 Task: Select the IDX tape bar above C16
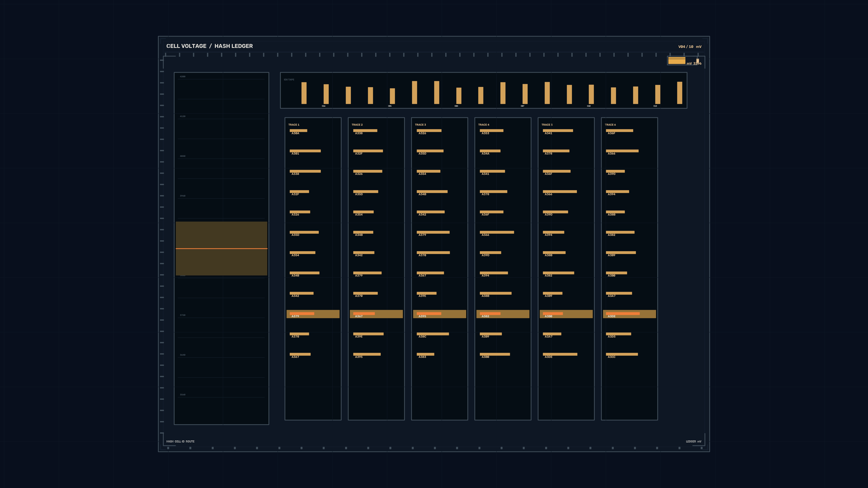[326, 94]
